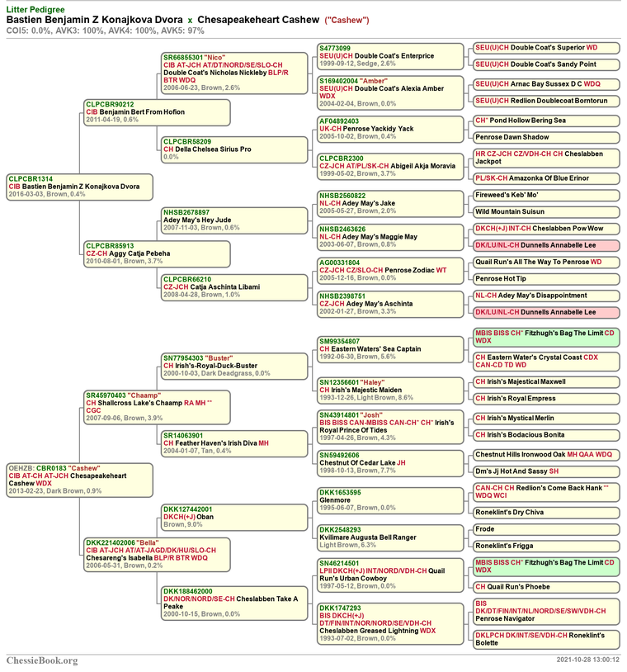
Task: Open Irish's-Royal-Duck-Buster entry
Action: [x=234, y=366]
